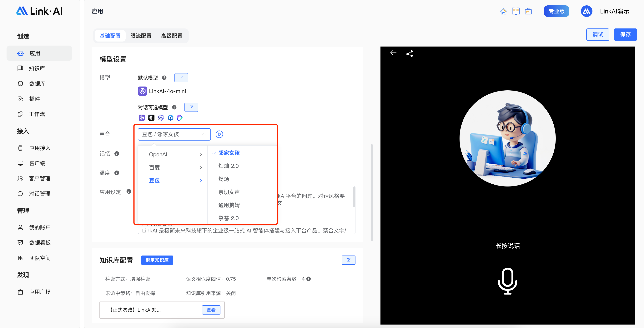The width and height of the screenshot is (644, 328).
Task: Select the 炀炀 voice
Action: (242, 179)
